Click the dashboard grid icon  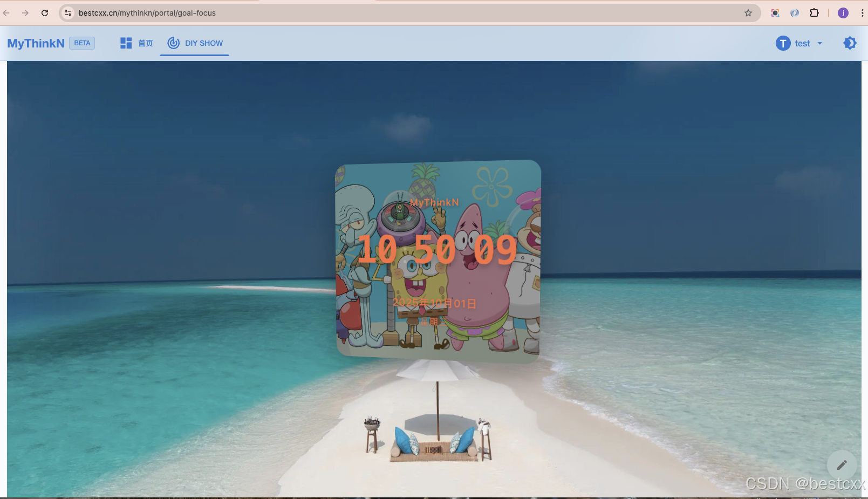[126, 43]
